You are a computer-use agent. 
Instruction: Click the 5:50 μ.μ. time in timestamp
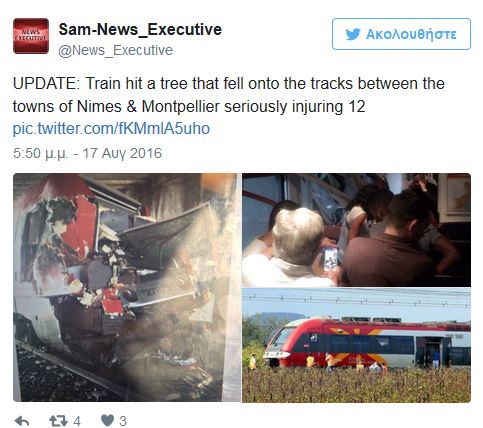point(40,153)
